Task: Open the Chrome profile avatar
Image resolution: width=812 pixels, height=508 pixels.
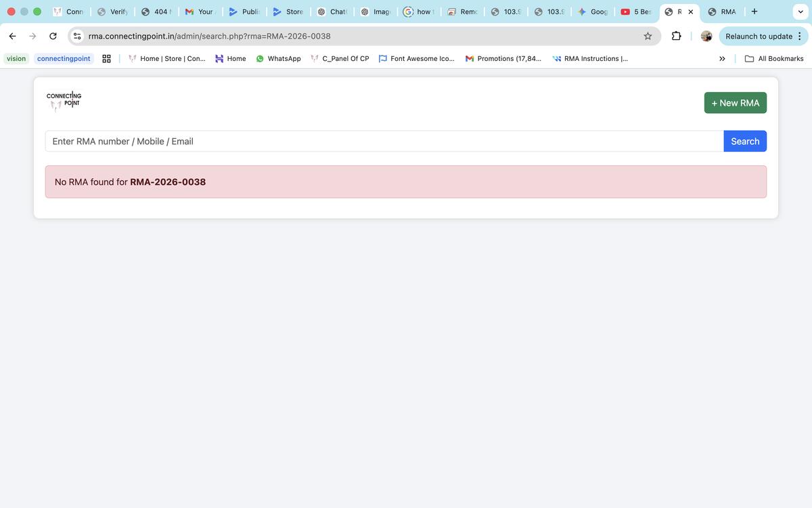Action: (x=706, y=36)
